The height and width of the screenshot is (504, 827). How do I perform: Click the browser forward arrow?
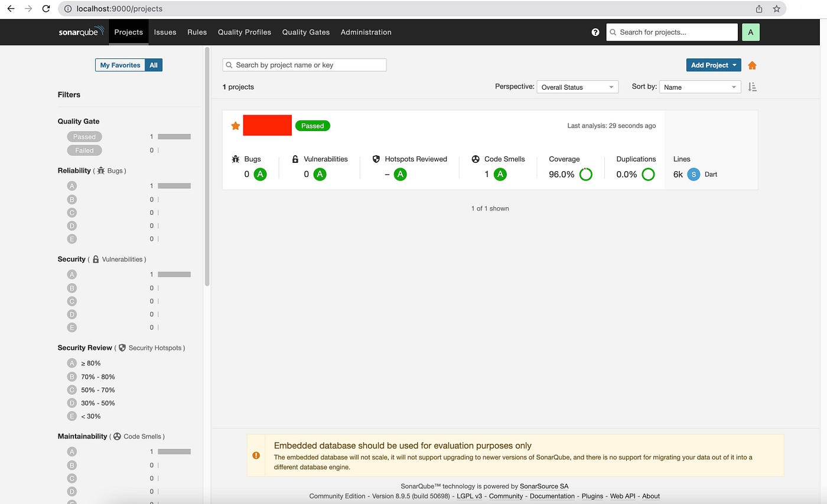pos(28,9)
